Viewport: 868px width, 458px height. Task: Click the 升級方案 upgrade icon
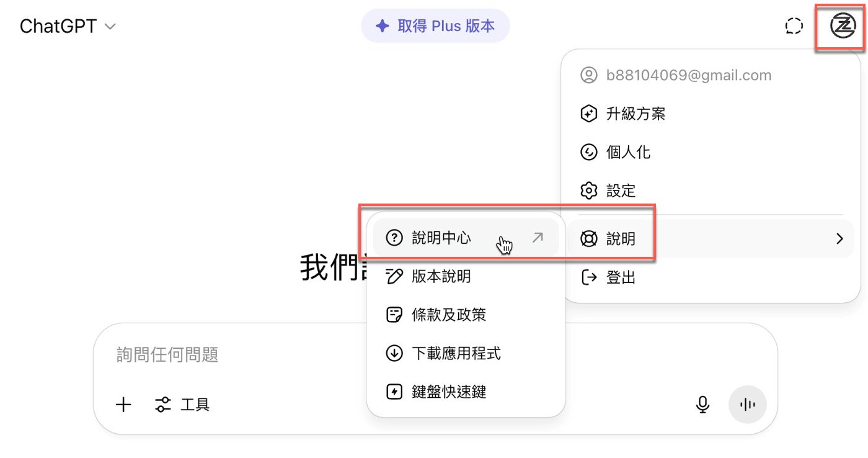tap(588, 114)
